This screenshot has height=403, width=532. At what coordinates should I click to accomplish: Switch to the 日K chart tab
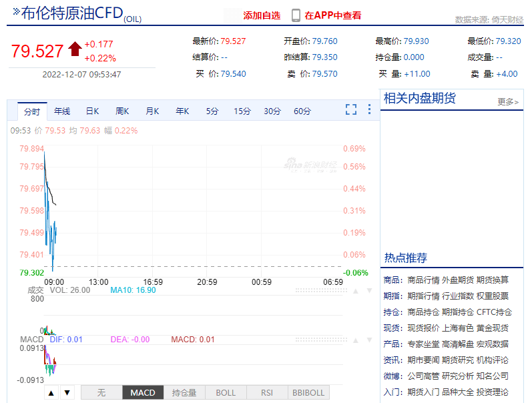92,111
